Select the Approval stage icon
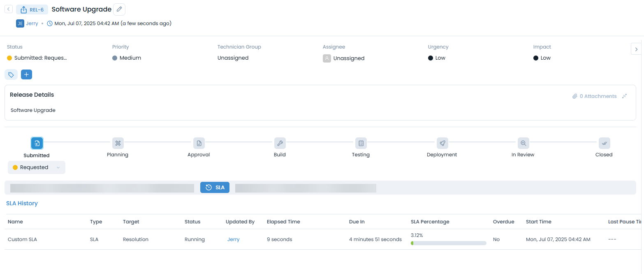 199,143
